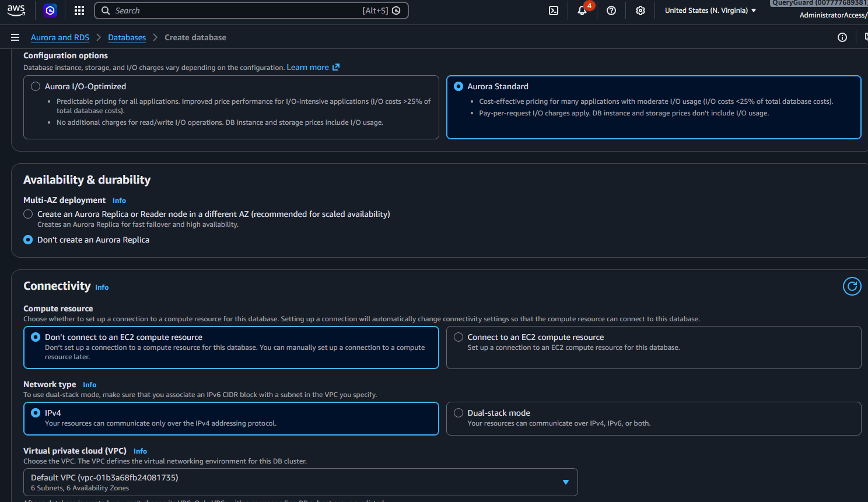Go to Databases breadcrumb
868x502 pixels.
[x=127, y=37]
